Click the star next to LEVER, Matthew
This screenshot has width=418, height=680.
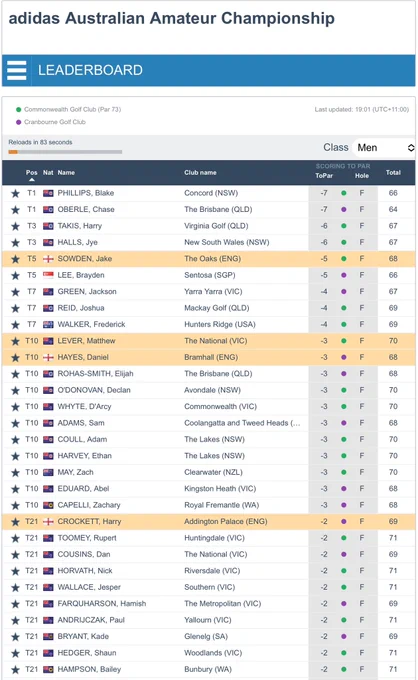(x=15, y=341)
